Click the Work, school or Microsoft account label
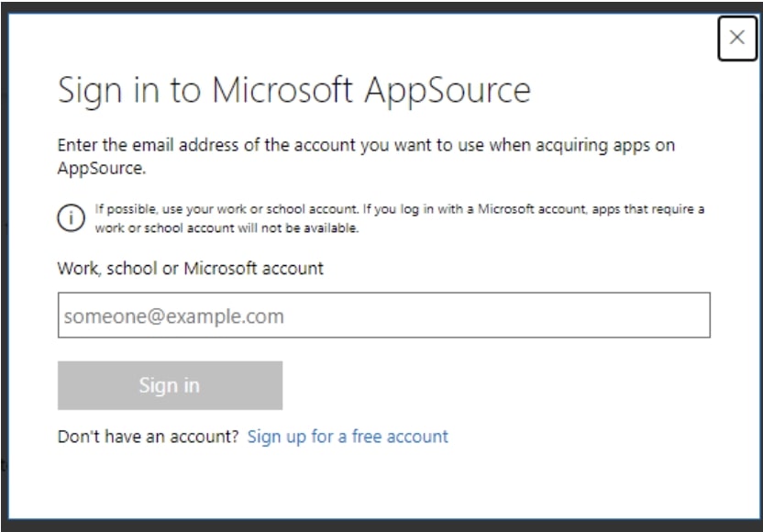 (x=191, y=269)
